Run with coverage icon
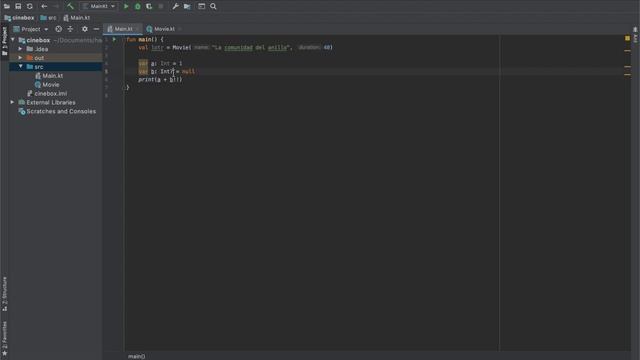Image resolution: width=640 pixels, height=360 pixels. pos(149,6)
